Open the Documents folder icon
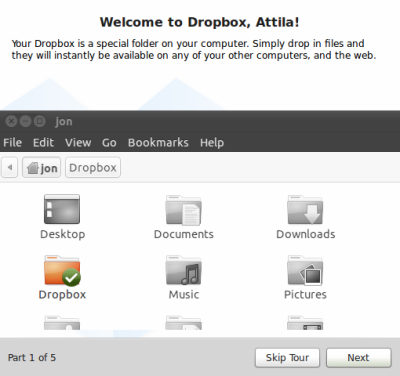This screenshot has height=376, width=400. pyautogui.click(x=183, y=210)
